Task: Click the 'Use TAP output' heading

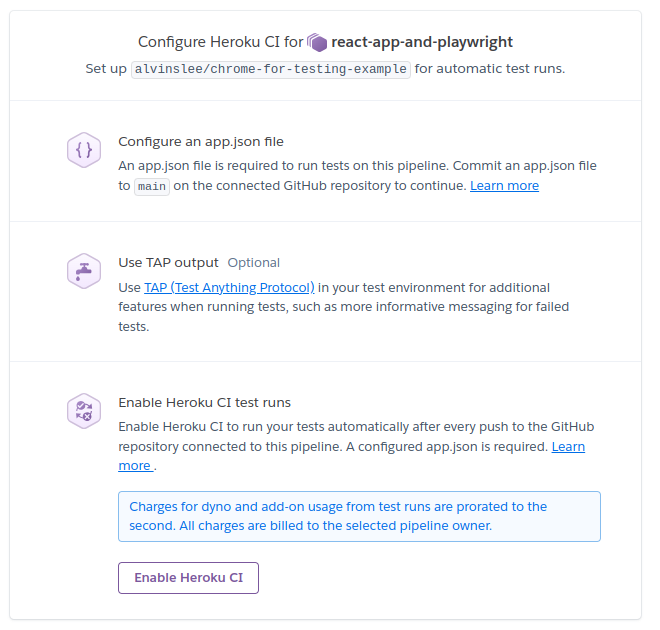Action: click(168, 263)
